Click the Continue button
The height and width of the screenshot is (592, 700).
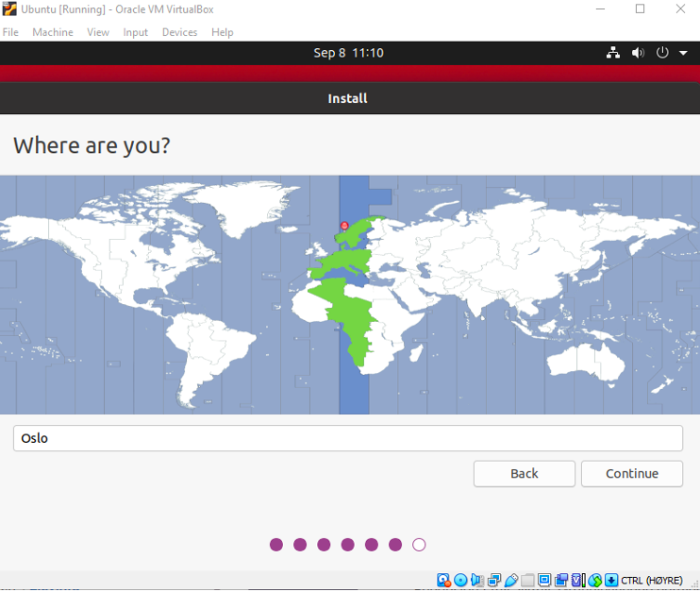pos(632,474)
